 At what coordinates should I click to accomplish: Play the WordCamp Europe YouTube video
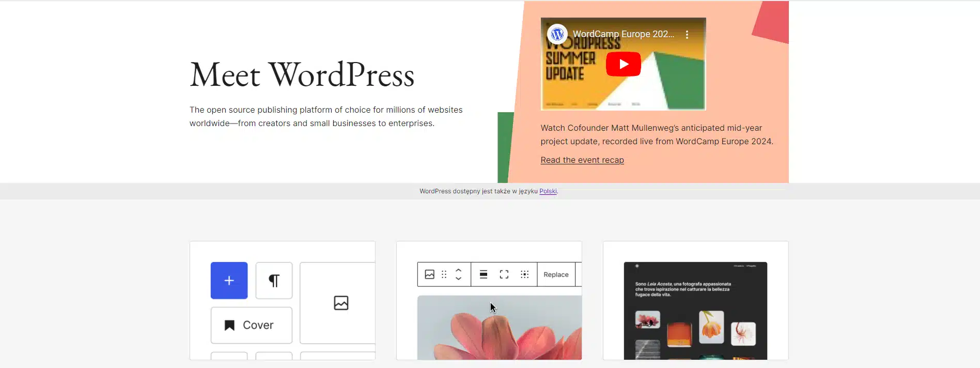tap(623, 64)
